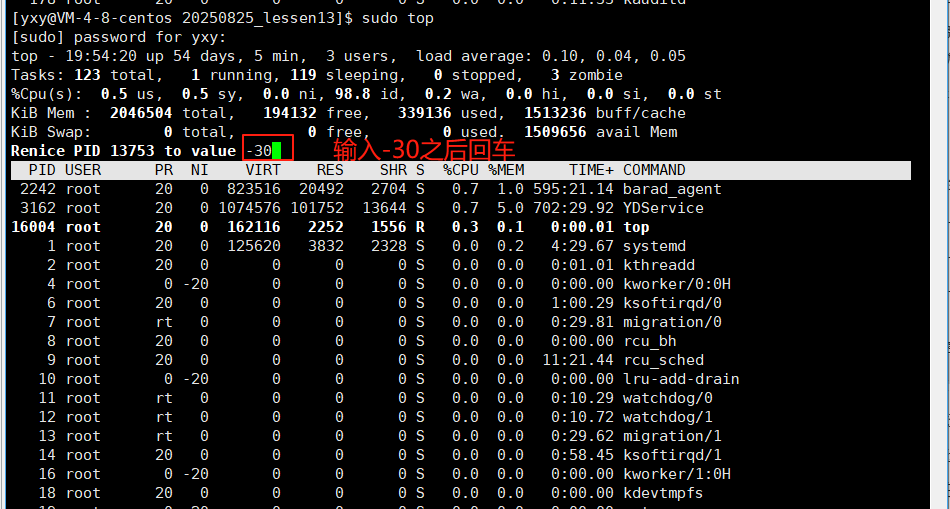Click the COMMAND column header

tap(654, 170)
